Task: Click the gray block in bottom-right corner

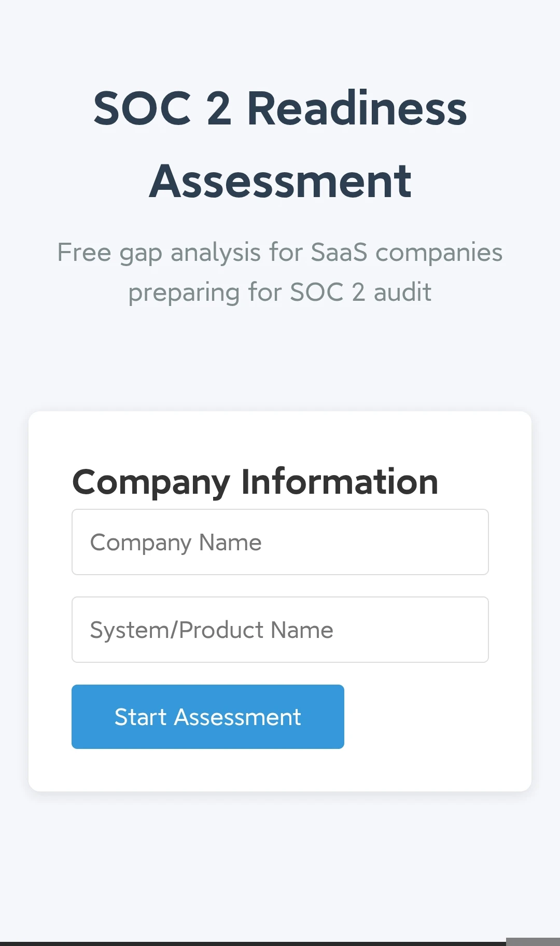Action: coord(533,941)
